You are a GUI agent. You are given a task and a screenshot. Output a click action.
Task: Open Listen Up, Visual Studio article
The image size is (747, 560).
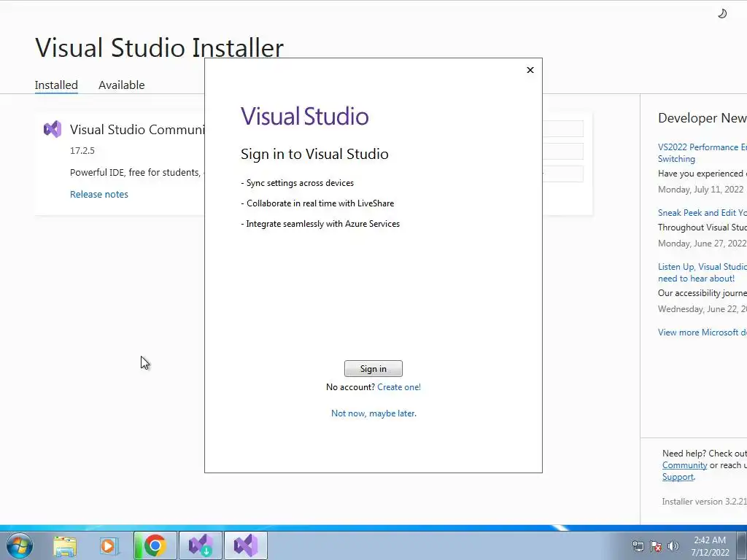[703, 273]
